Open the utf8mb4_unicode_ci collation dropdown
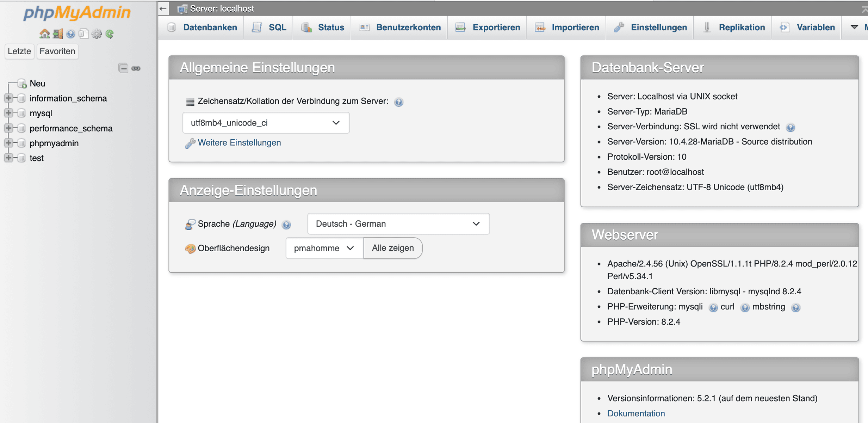Screen dimensions: 868x423 266,123
